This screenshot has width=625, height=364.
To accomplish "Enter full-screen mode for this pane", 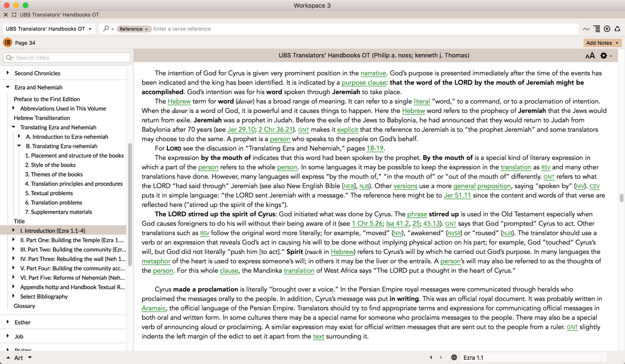I will point(14,15).
